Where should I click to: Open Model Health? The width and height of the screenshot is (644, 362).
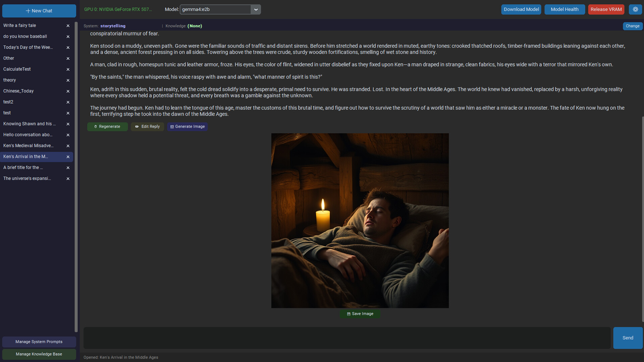point(565,9)
